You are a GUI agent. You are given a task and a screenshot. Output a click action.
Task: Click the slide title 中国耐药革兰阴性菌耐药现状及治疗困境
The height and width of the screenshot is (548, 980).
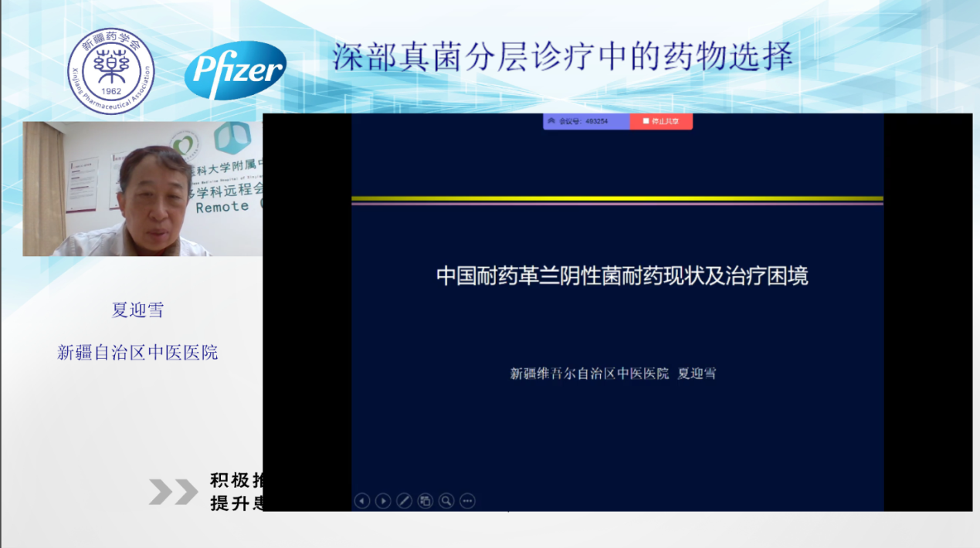click(622, 276)
